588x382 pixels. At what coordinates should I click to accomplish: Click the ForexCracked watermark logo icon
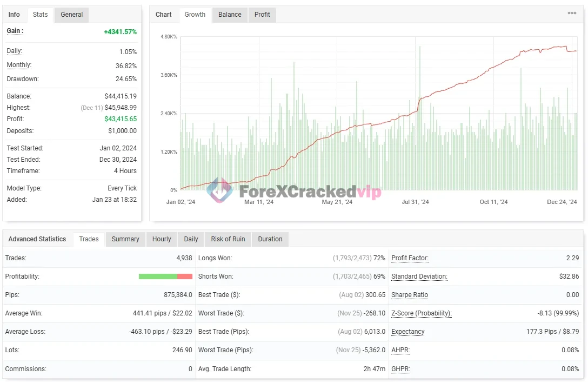coord(219,190)
